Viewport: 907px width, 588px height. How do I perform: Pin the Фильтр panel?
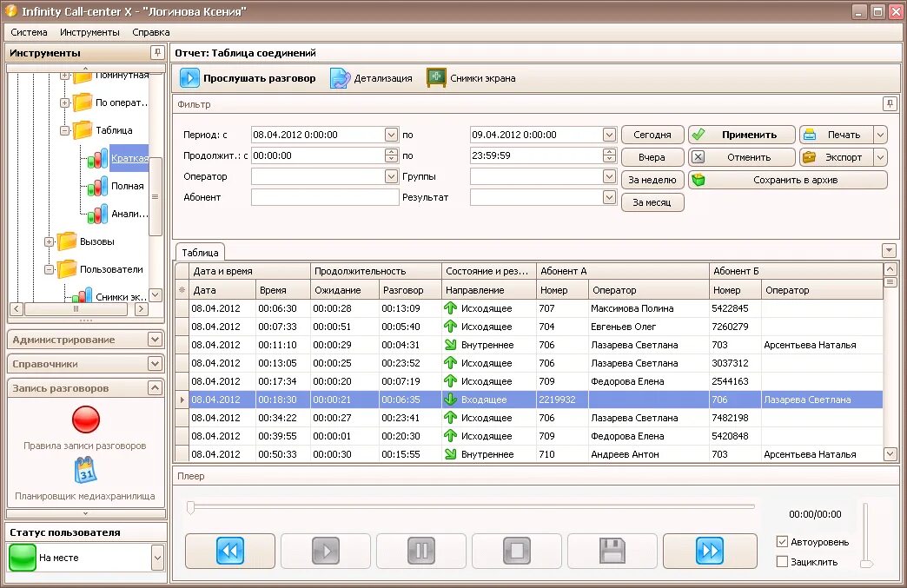point(890,104)
